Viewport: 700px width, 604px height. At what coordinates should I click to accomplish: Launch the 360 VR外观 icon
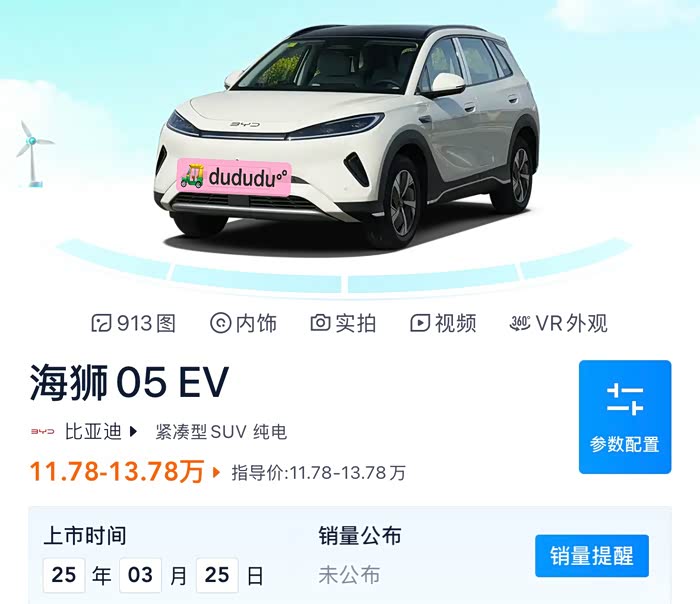coord(520,323)
